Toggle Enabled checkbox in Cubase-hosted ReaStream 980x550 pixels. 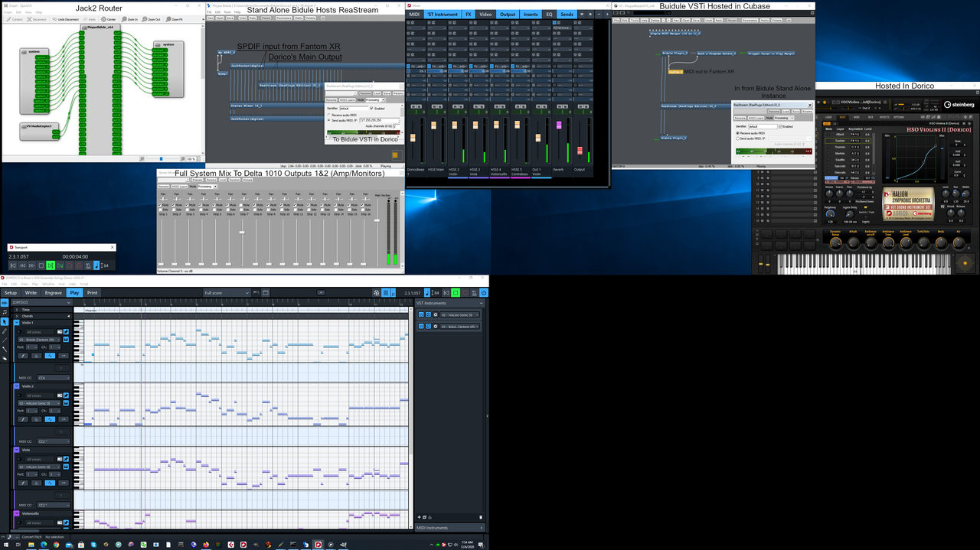[x=781, y=126]
